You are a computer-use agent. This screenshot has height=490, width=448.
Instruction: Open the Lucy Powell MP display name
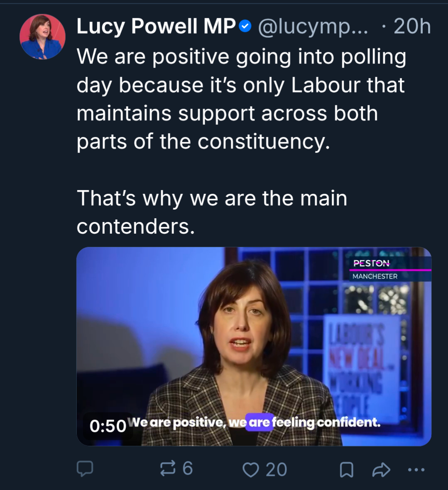coord(156,27)
